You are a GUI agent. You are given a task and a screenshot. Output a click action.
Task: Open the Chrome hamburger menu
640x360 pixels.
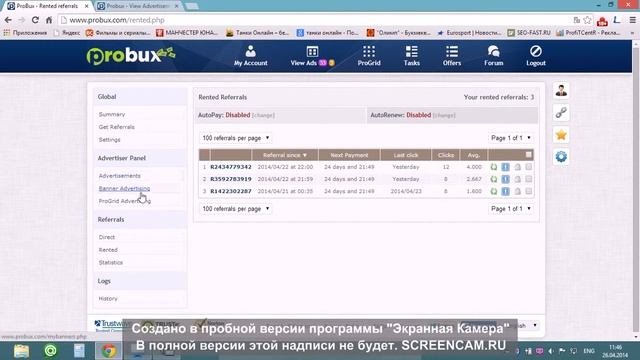(632, 20)
